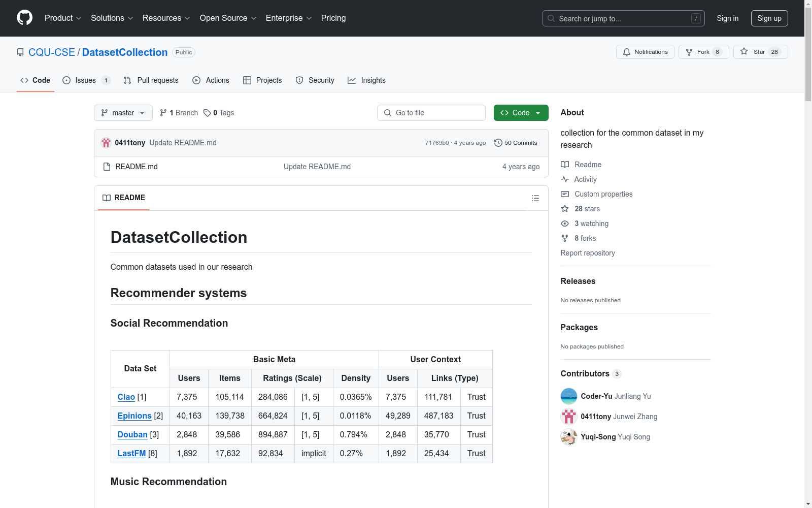Open the green Code dropdown
This screenshot has height=508, width=812.
[521, 113]
